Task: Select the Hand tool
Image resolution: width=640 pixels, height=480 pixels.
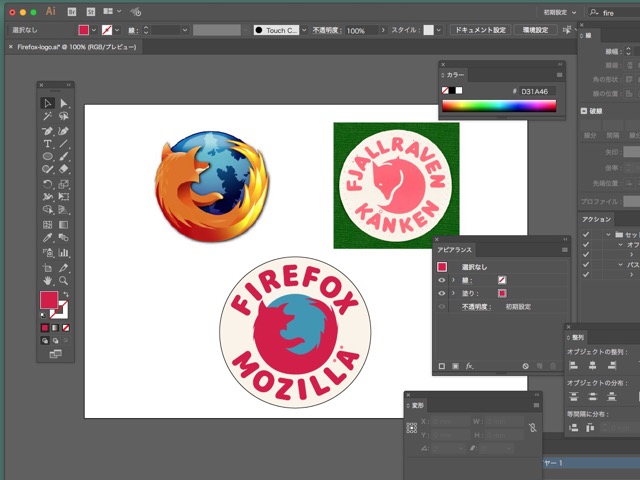Action: click(x=47, y=280)
